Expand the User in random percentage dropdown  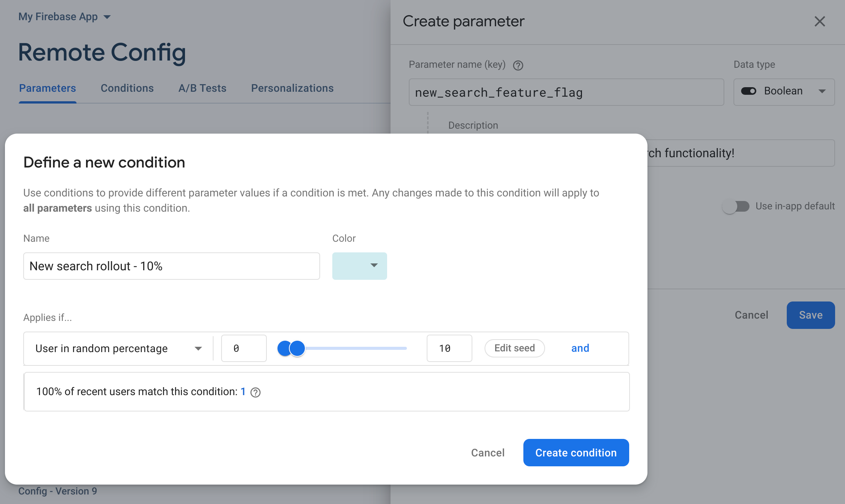coord(197,348)
